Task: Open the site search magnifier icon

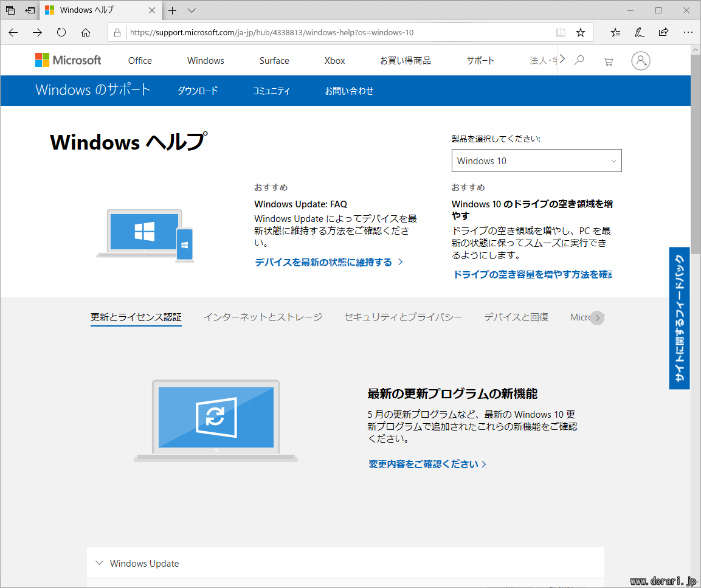Action: [x=579, y=60]
